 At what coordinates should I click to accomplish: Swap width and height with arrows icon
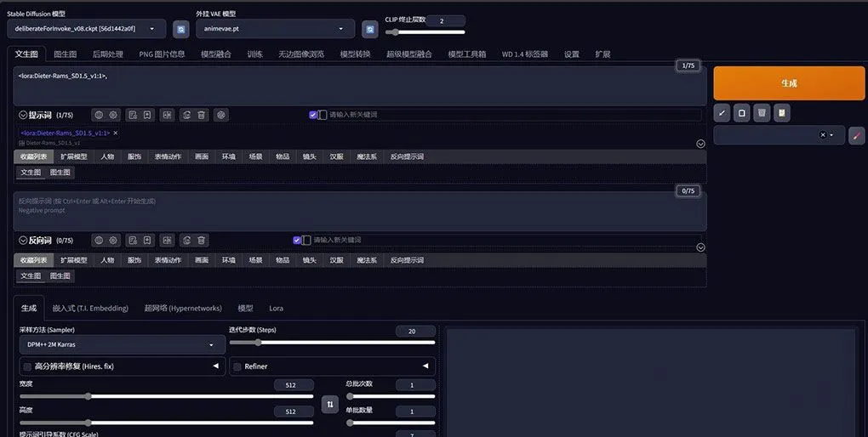(331, 404)
